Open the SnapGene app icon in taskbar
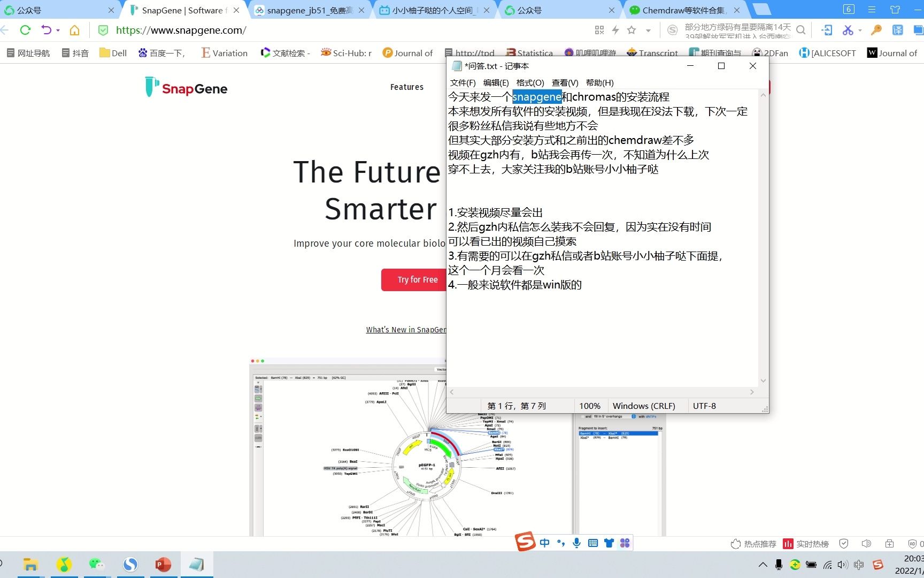 click(130, 564)
